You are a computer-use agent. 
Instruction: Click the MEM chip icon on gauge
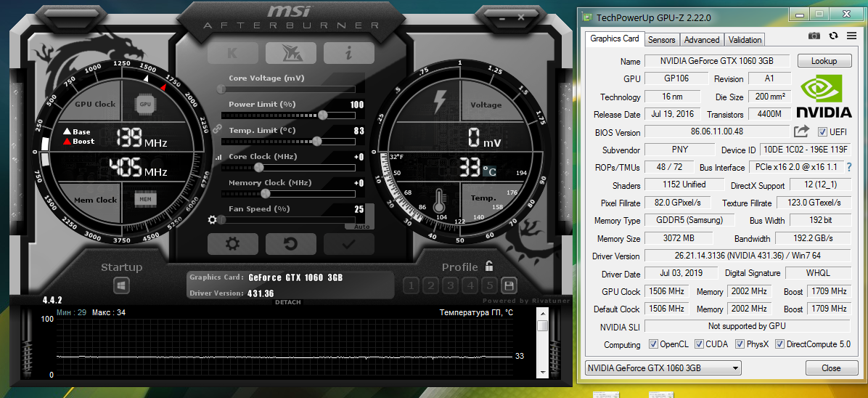(x=145, y=198)
